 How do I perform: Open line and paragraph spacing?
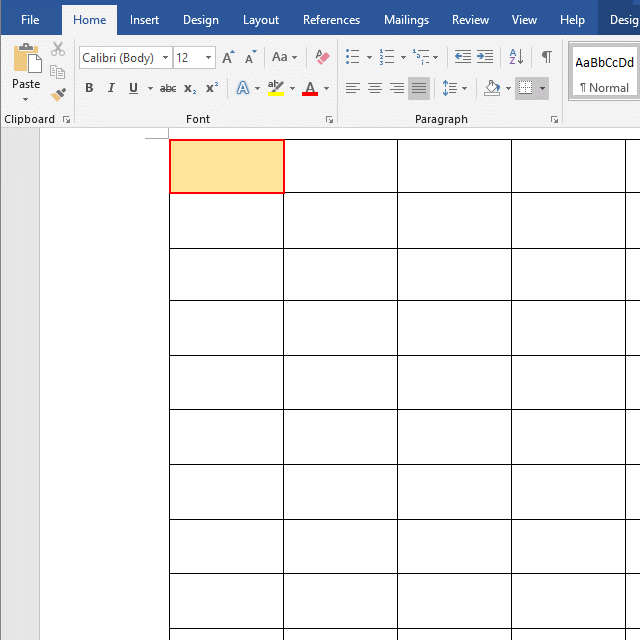(450, 88)
